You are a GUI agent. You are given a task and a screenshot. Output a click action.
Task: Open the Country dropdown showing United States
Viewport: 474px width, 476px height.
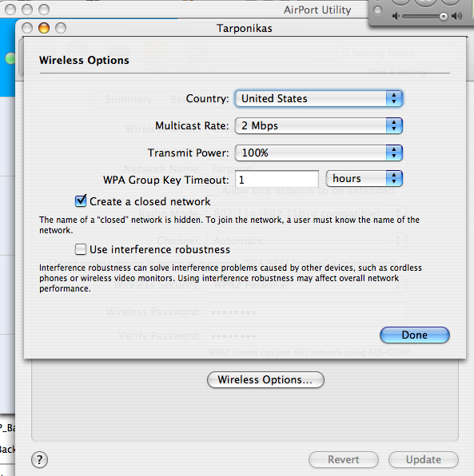click(319, 98)
